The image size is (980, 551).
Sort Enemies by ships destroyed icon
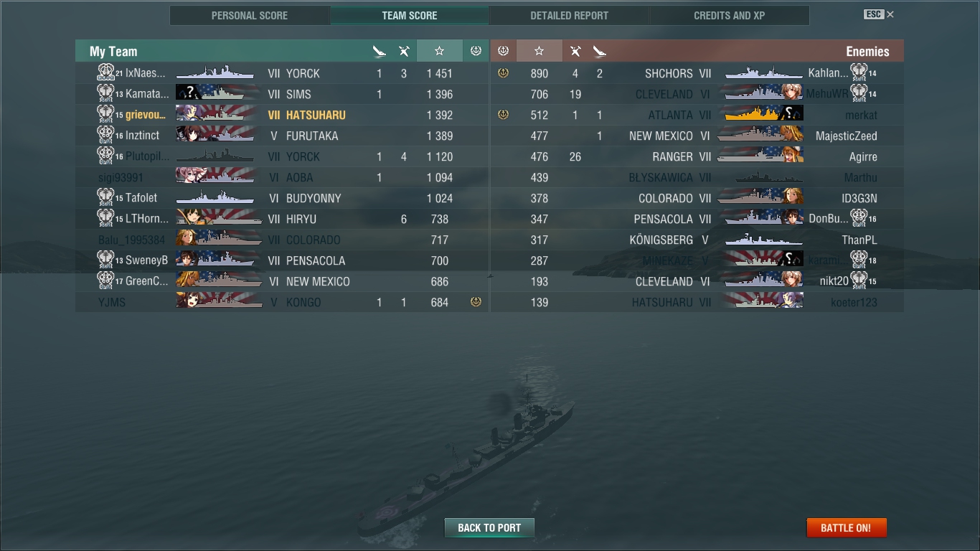pos(600,51)
